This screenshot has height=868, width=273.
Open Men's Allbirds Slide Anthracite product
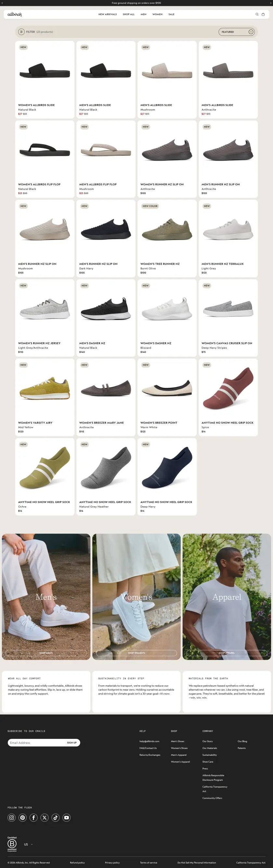[x=228, y=79]
